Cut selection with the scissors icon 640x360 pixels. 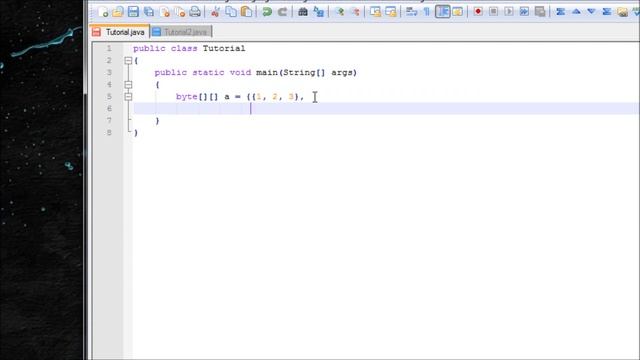tap(215, 11)
